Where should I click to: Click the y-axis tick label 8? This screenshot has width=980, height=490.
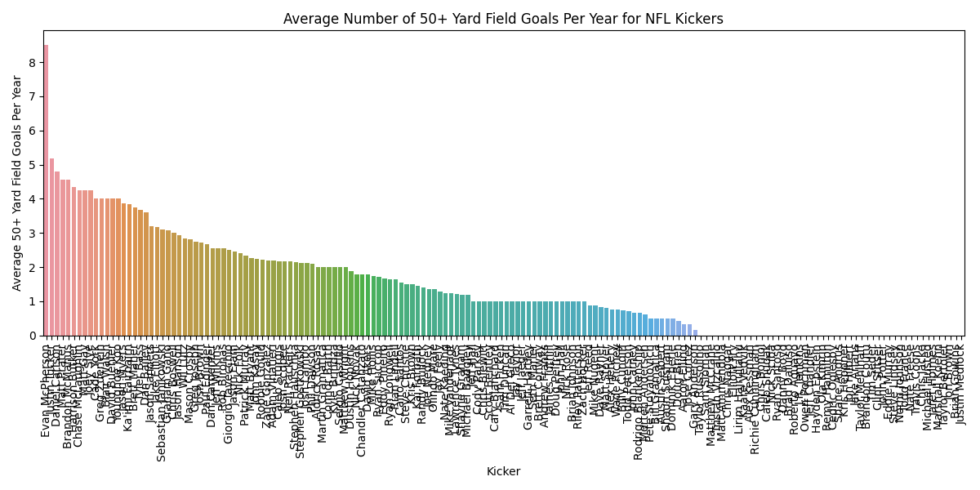tap(33, 62)
